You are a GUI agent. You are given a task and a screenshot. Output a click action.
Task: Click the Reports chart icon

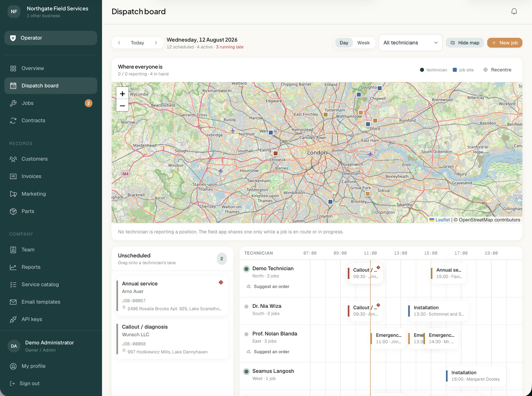coord(13,267)
